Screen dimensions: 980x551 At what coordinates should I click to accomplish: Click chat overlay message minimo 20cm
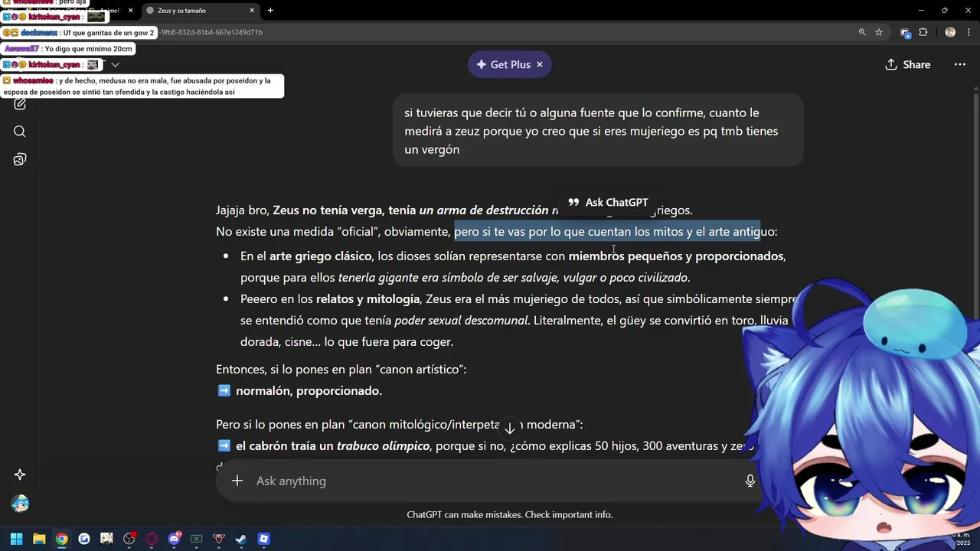(68, 49)
